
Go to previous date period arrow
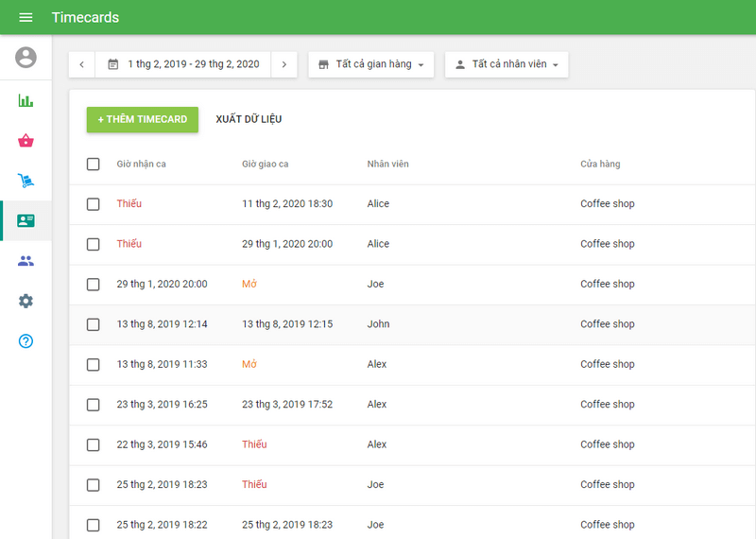tap(81, 64)
